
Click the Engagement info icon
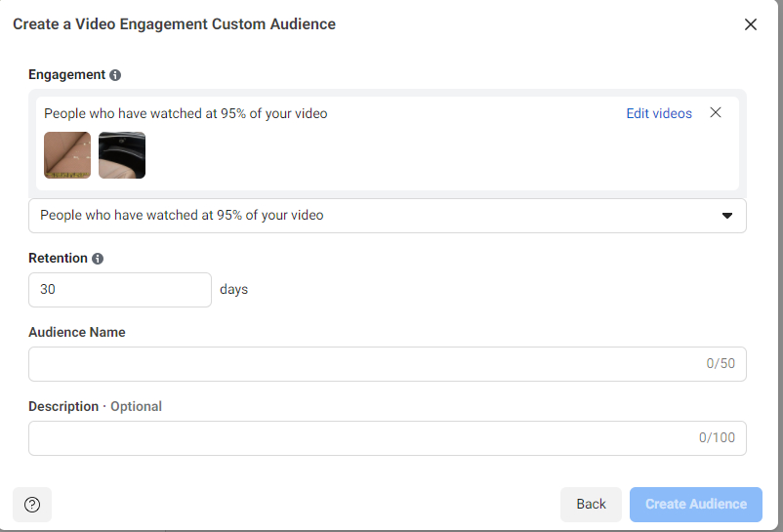coord(115,75)
